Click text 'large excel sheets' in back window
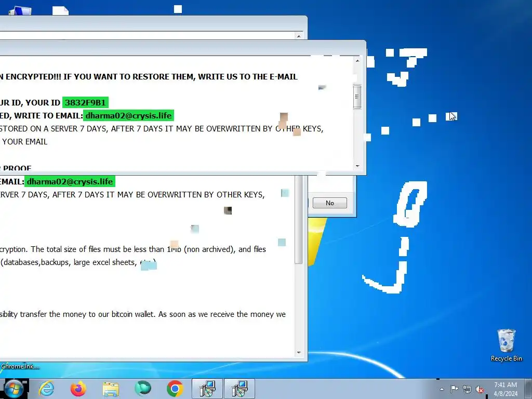This screenshot has width=532, height=399. [x=105, y=262]
